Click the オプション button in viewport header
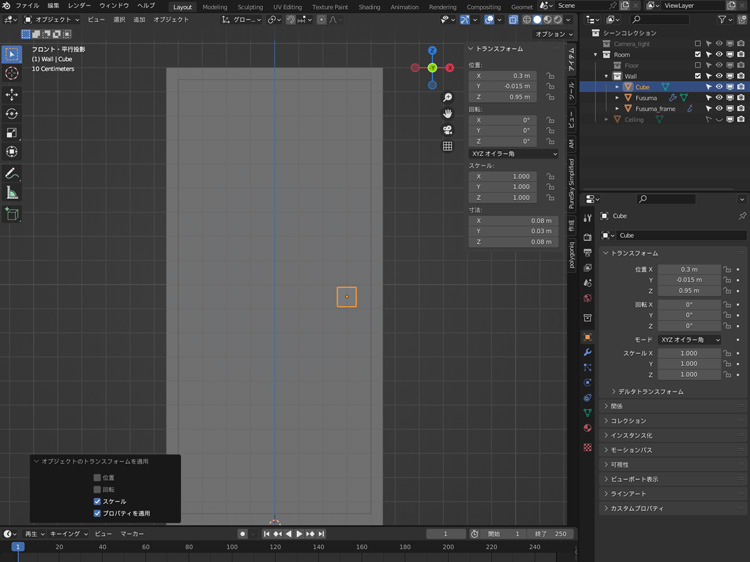The image size is (750, 562). [x=549, y=34]
